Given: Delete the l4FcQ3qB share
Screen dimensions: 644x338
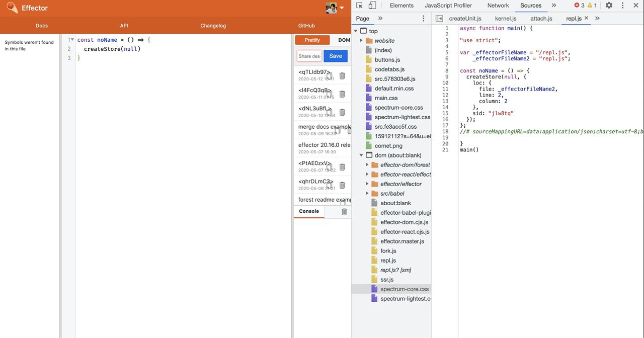Looking at the screenshot, I should point(342,94).
